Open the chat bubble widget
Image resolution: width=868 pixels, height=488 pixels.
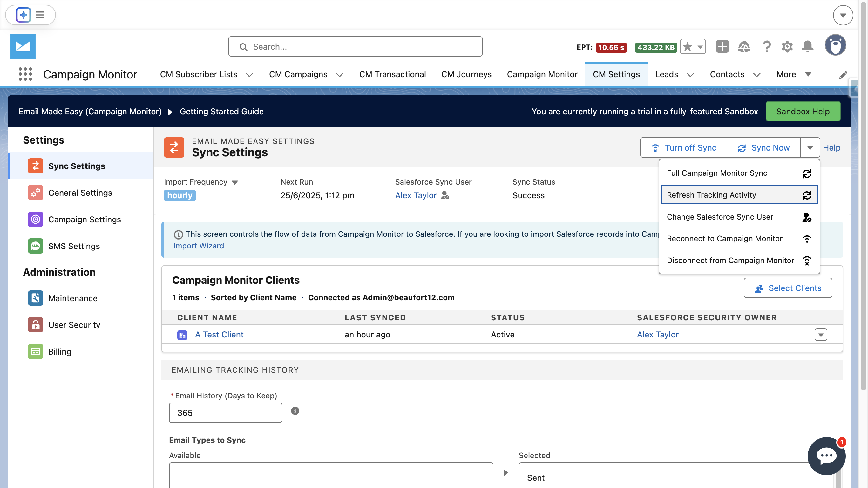tap(826, 456)
